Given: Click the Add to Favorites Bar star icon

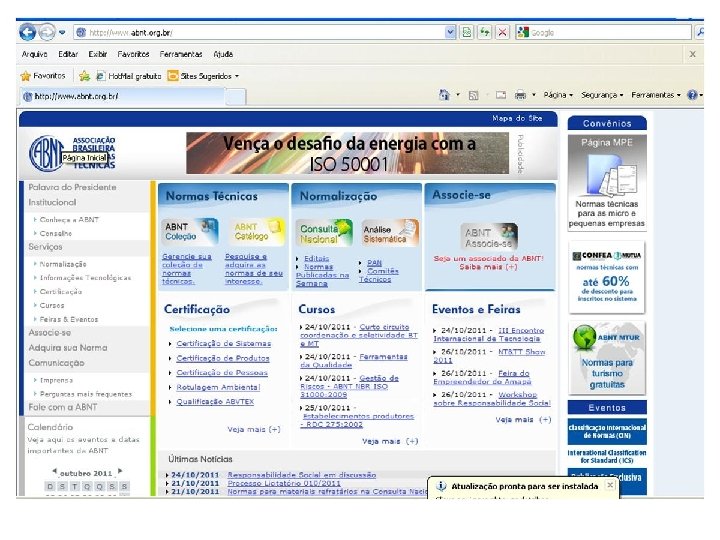Looking at the screenshot, I should tap(84, 76).
